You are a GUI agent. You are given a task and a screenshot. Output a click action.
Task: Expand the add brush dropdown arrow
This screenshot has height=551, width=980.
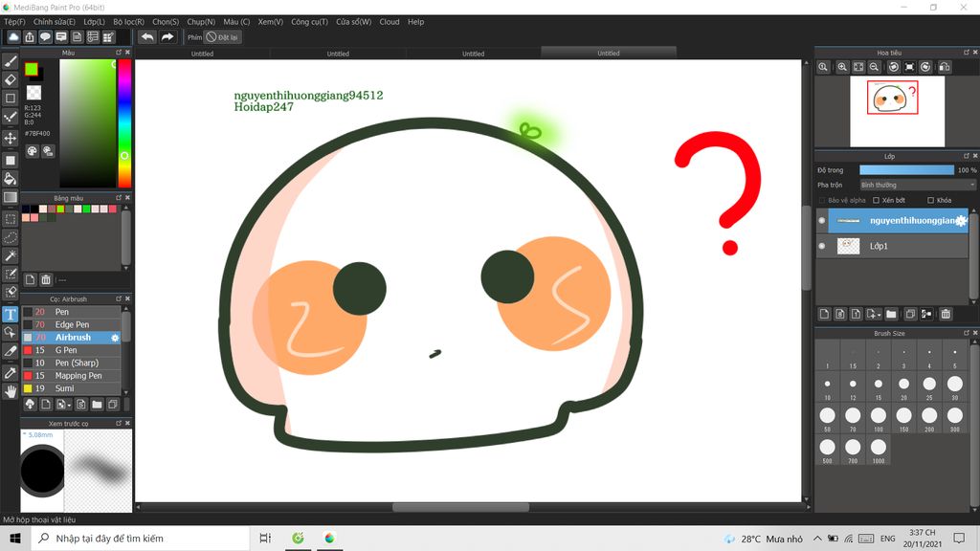67,405
